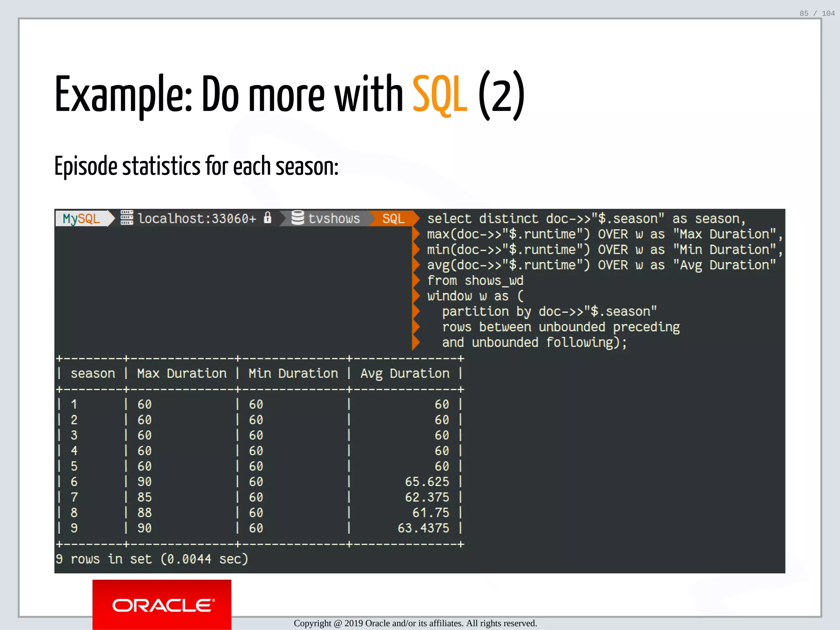Click the slide counter 85 / 104
Image resolution: width=840 pixels, height=630 pixels.
coord(817,14)
